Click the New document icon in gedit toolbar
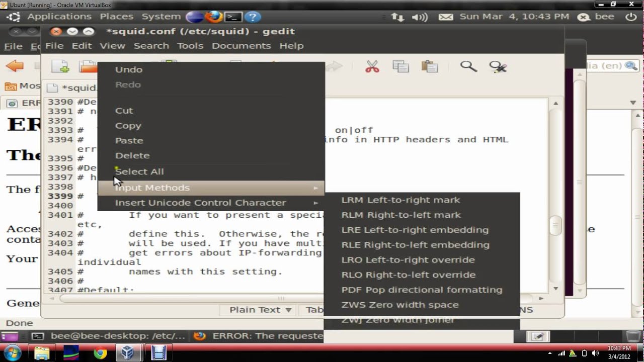This screenshot has width=644, height=362. point(60,66)
